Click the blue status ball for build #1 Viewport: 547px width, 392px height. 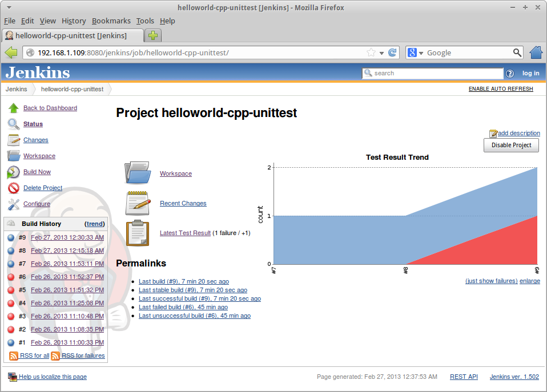click(x=11, y=343)
